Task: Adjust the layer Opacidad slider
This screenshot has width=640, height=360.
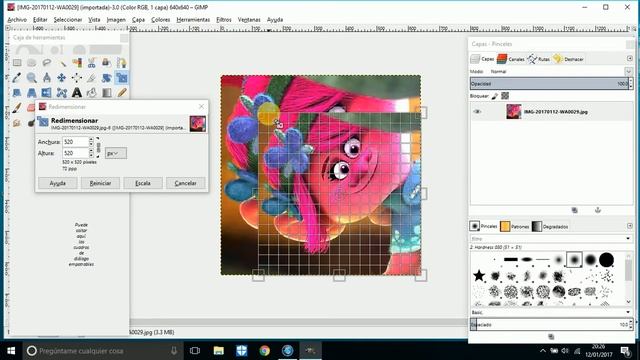Action: pos(549,84)
